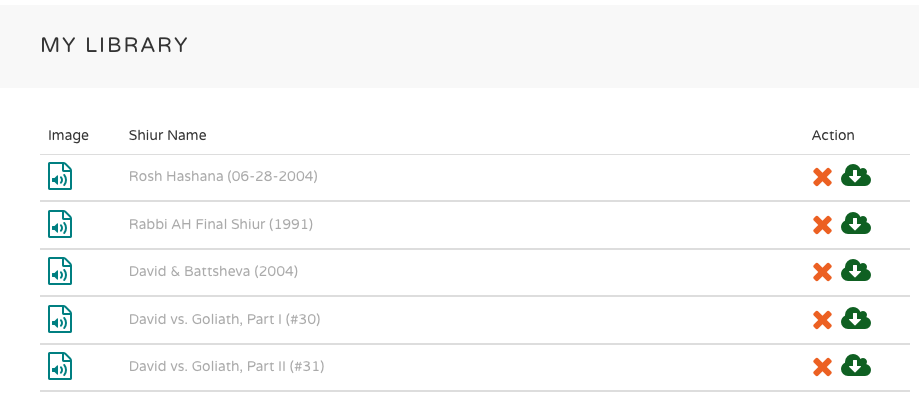
Task: Click audio file thumbnail for Rosh Hashana
Action: 60,176
